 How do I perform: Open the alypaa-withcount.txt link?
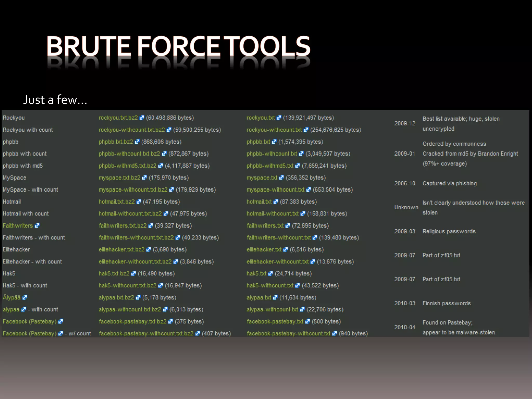coord(272,310)
